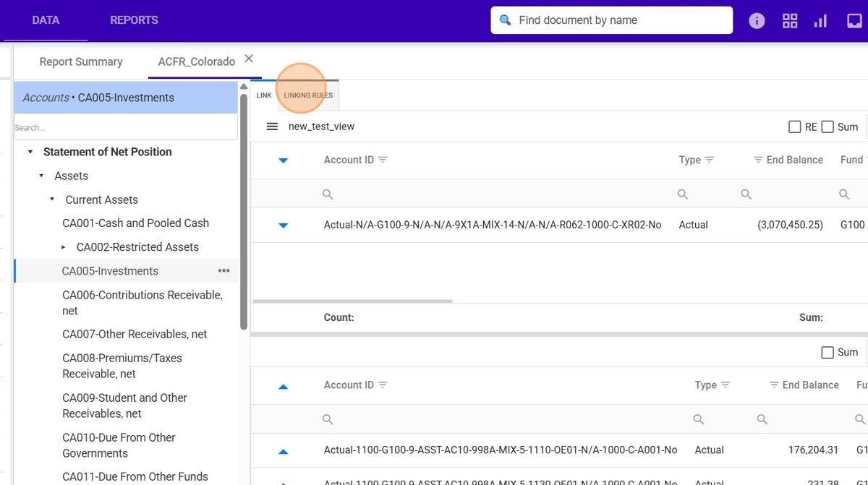868x485 pixels.
Task: Click Actual-N/A-G100-9 account ID cell
Action: 493,225
